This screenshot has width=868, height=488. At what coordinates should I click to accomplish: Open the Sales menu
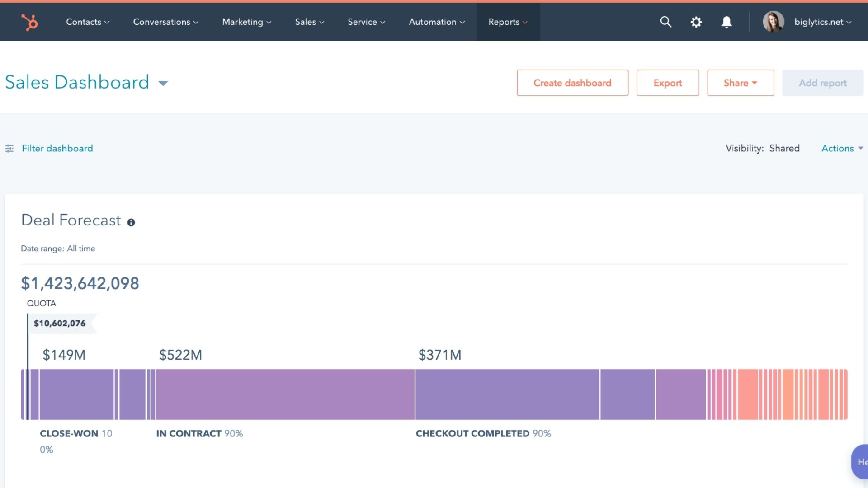point(310,22)
